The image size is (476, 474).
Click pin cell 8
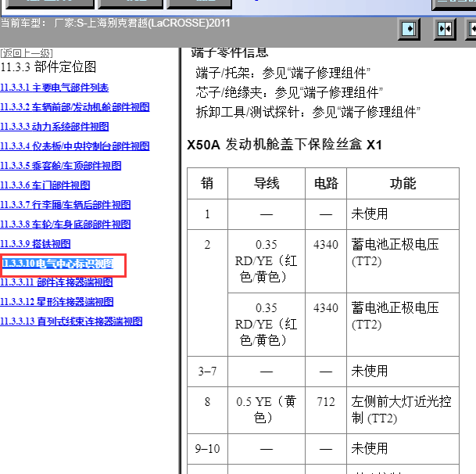pos(207,410)
